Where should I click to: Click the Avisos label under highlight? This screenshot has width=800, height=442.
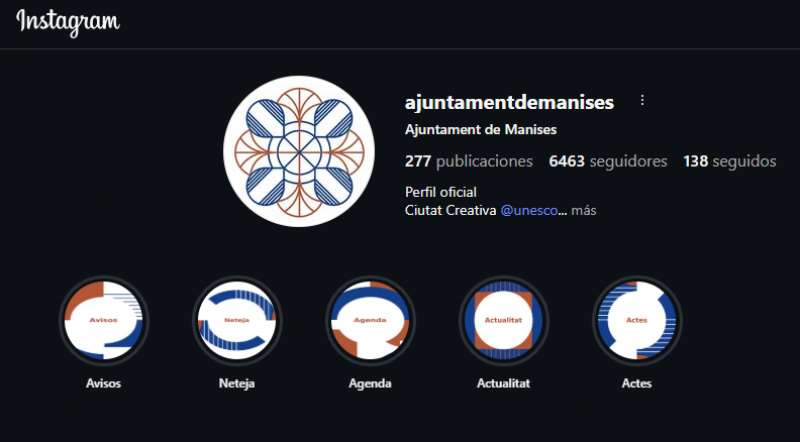pos(104,383)
